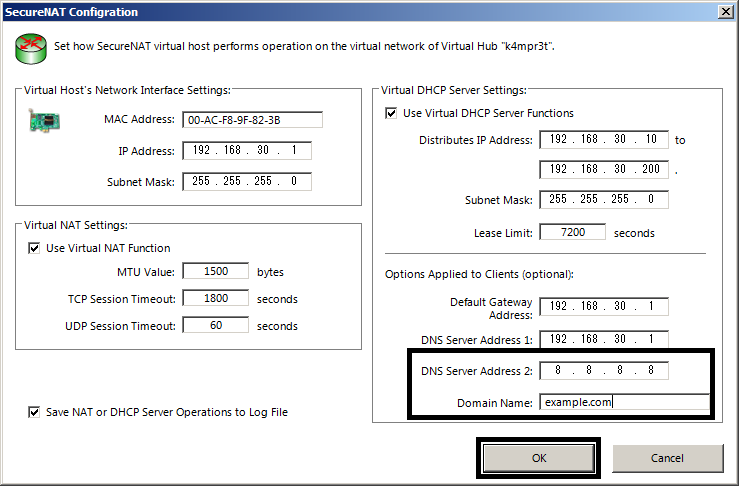This screenshot has width=739, height=486.
Task: Click the SecureNAT Configration title bar text
Action: pyautogui.click(x=71, y=12)
